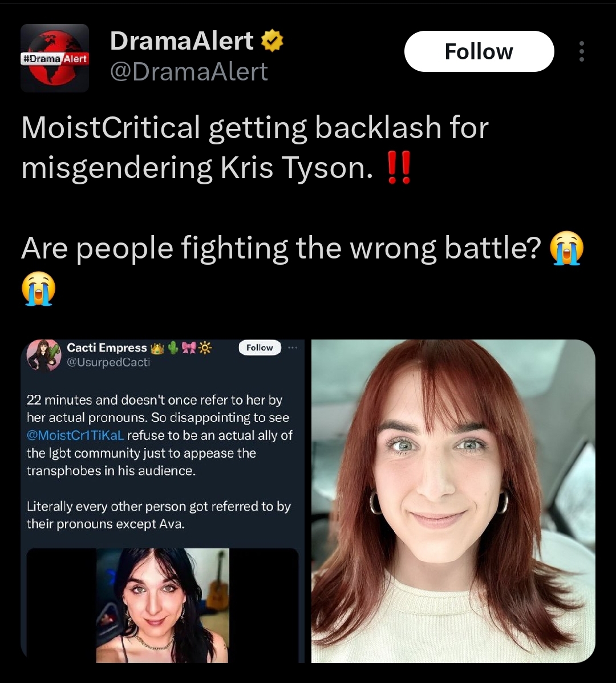Image resolution: width=616 pixels, height=683 pixels.
Task: Click the small Follow button on Cacti Empress
Action: click(260, 347)
